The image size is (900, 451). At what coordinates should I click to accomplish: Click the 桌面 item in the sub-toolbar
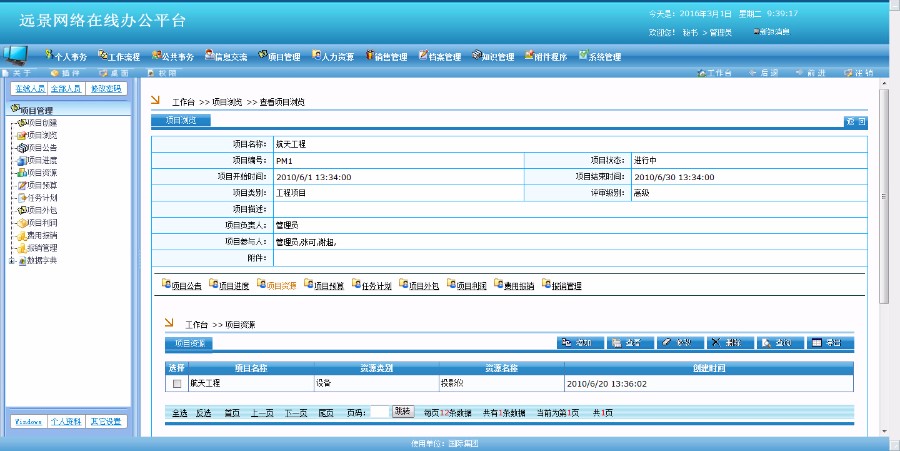[114, 73]
